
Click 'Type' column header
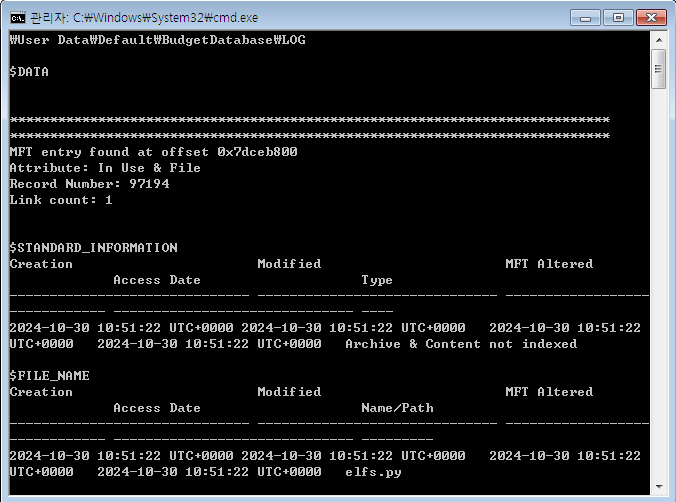(377, 280)
